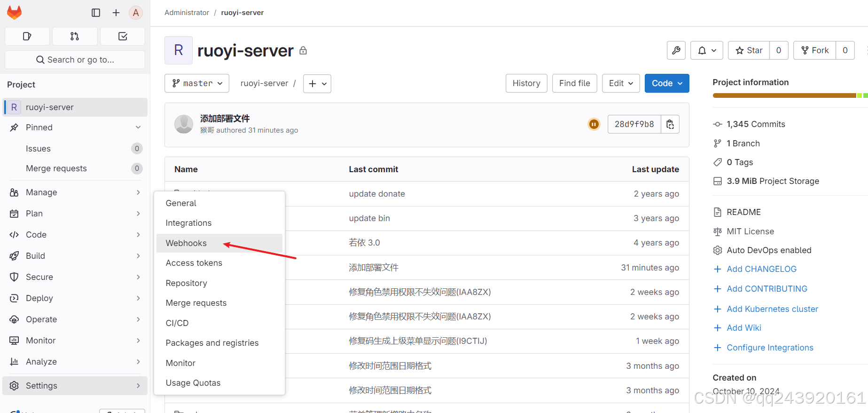Click the ruoyi-server project avatar in header
The width and height of the screenshot is (868, 413).
pyautogui.click(x=179, y=50)
